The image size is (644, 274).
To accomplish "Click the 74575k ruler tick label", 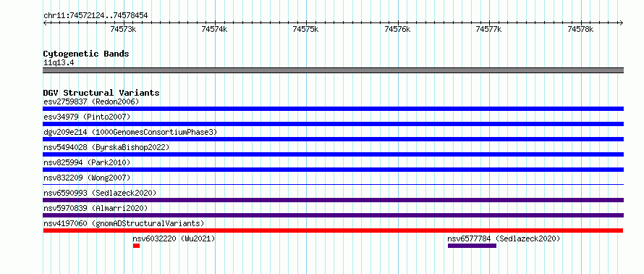I will pos(305,29).
